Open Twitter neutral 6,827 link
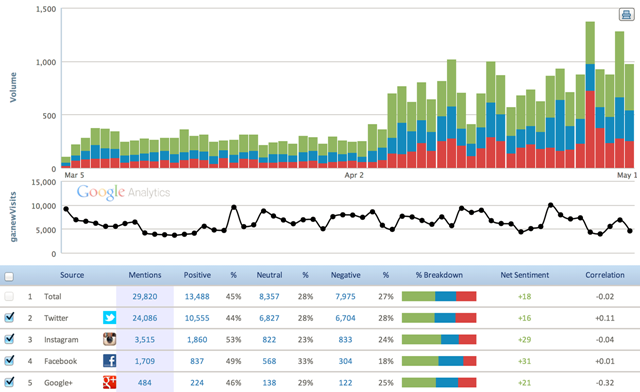 point(269,318)
